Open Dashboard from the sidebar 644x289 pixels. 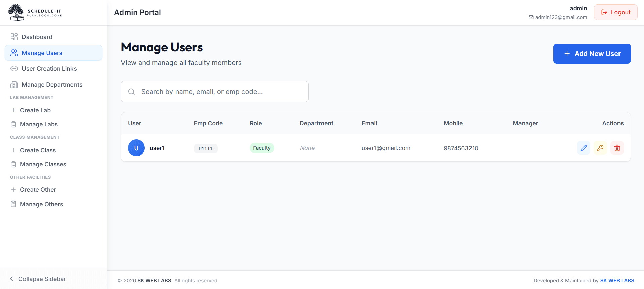tap(53, 37)
